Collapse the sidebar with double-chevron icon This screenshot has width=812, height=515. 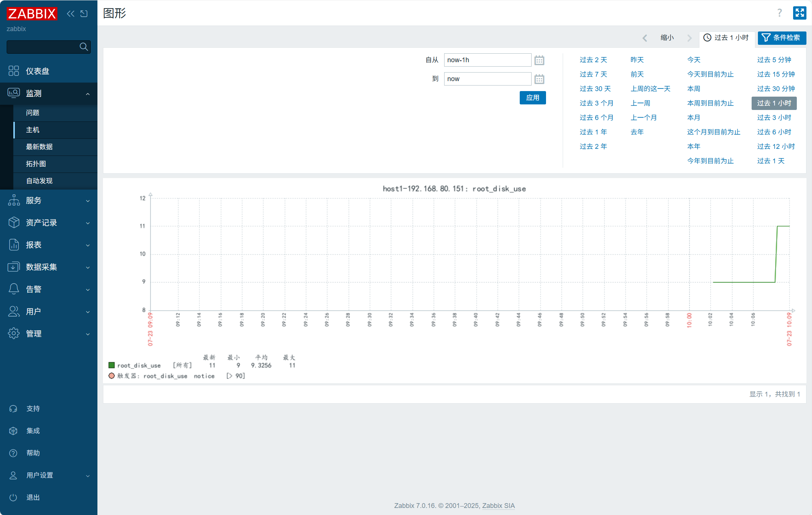(x=70, y=14)
